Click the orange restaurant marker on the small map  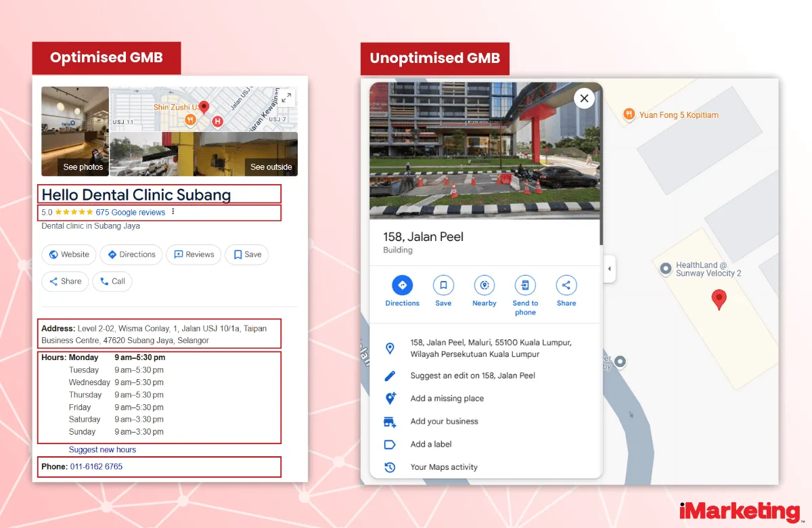click(191, 120)
